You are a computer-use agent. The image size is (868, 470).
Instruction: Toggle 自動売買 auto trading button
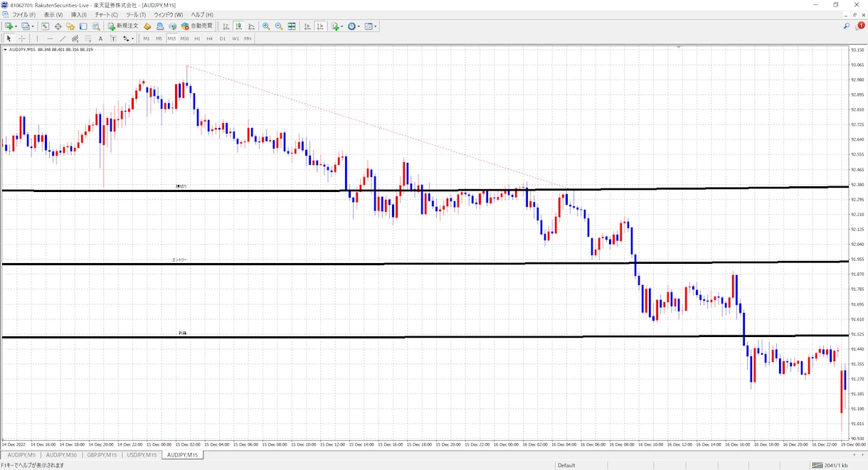tap(196, 26)
